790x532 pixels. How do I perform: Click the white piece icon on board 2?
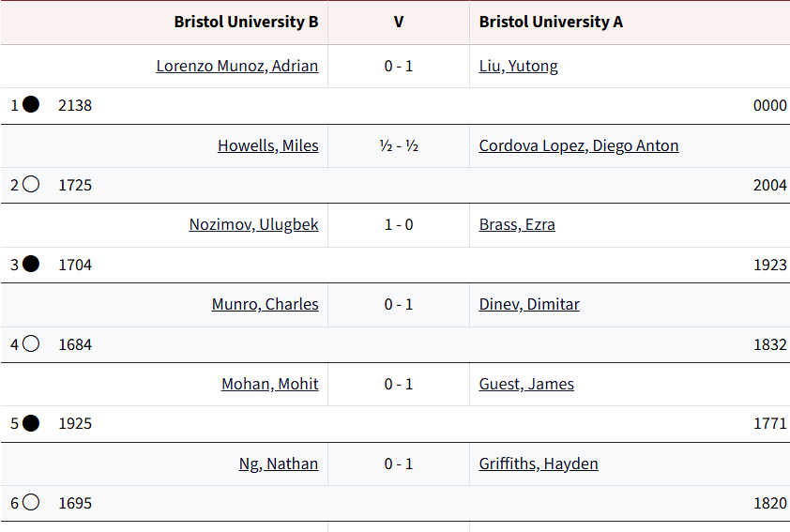[31, 185]
